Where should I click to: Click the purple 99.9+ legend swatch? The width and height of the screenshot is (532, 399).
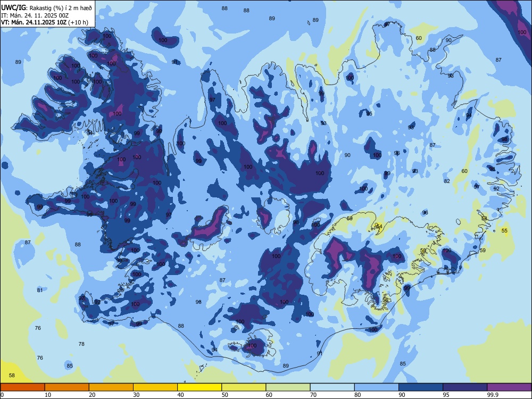tap(509, 387)
